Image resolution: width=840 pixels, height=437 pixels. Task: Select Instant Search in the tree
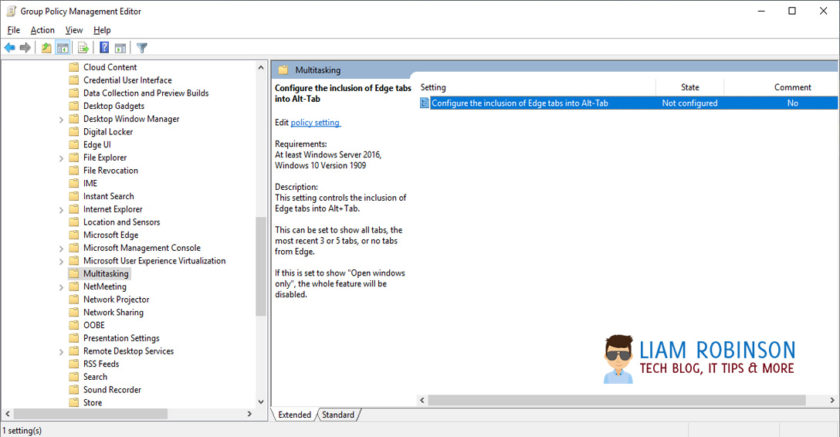pyautogui.click(x=108, y=196)
